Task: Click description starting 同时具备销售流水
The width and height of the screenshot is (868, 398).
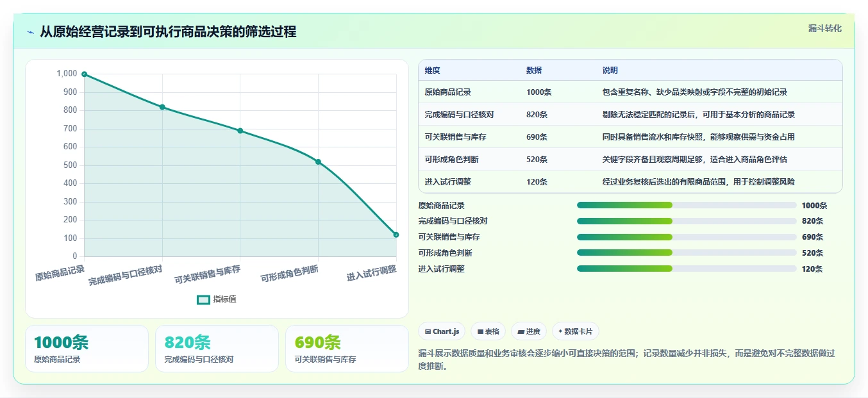Action: point(699,137)
